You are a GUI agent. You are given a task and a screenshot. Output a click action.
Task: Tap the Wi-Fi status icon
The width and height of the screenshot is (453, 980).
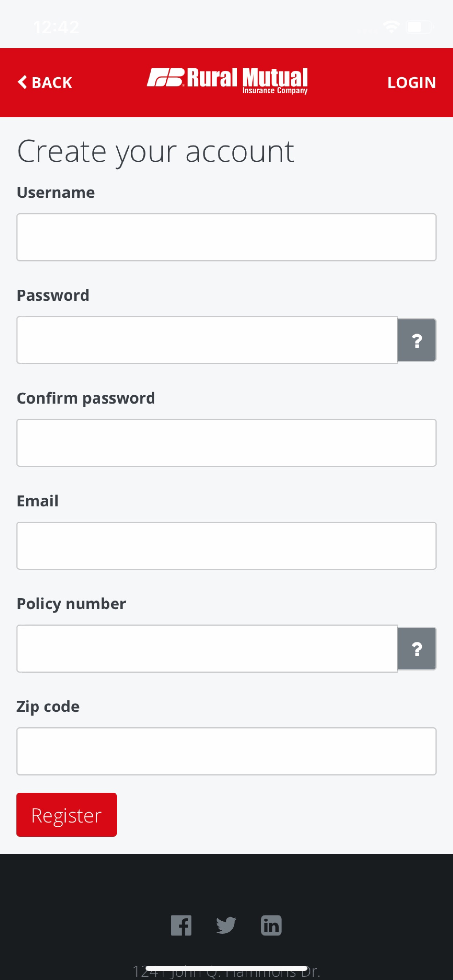(391, 27)
